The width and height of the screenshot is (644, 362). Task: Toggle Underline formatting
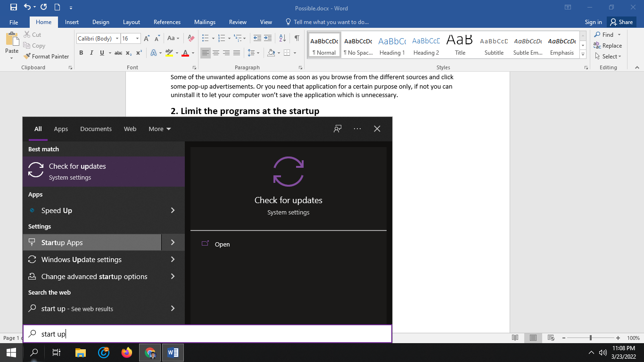[x=102, y=53]
